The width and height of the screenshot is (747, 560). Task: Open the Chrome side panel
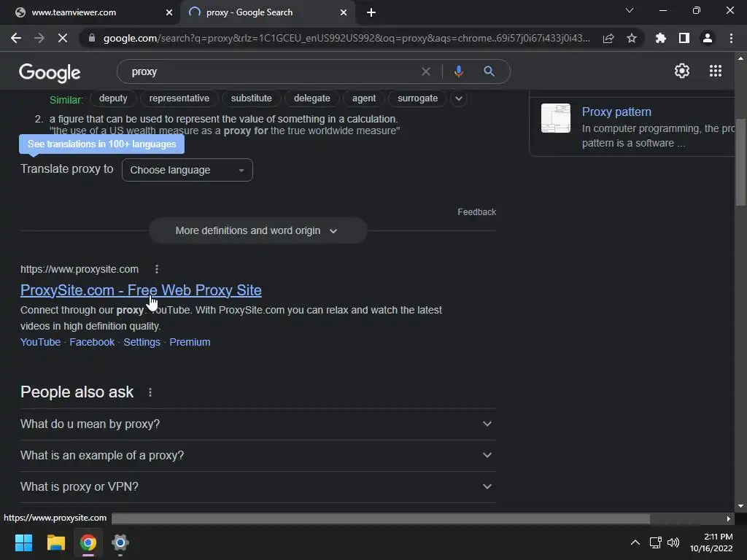tap(684, 38)
